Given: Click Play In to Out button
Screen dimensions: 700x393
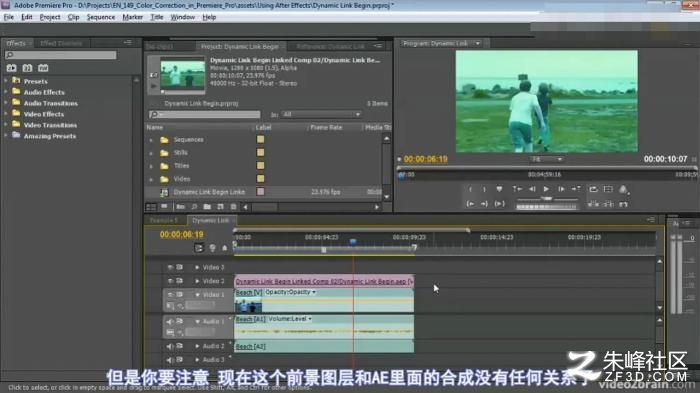Looking at the screenshot, I should 499,204.
